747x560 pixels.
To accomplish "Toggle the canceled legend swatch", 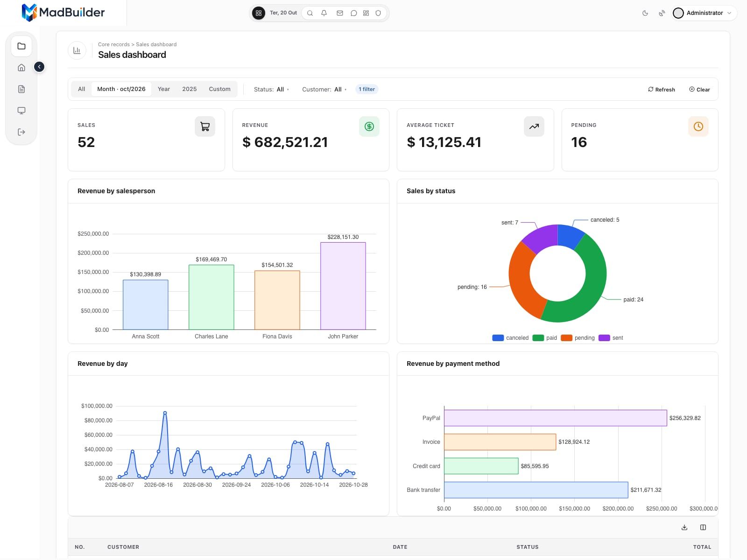I will (x=498, y=338).
